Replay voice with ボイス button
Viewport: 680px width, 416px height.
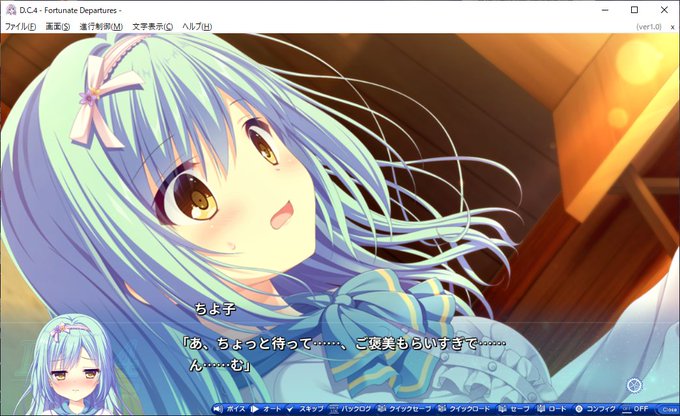click(x=230, y=409)
